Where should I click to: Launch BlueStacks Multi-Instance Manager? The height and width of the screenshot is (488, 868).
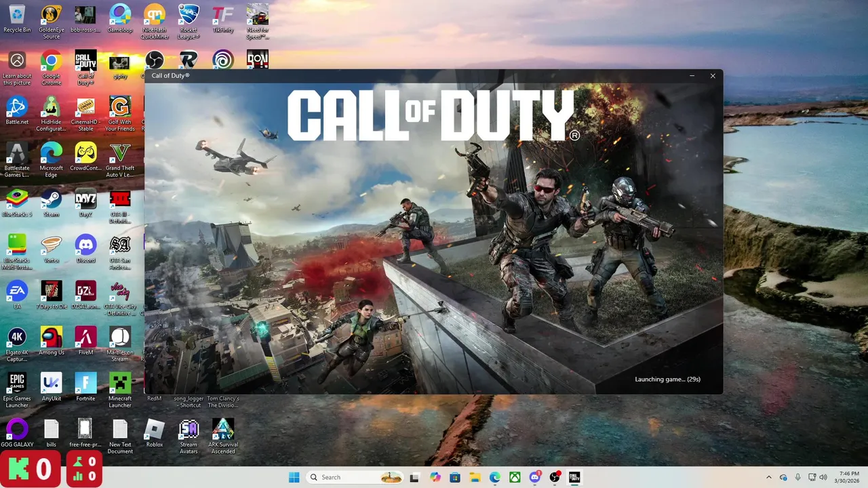[x=17, y=252]
